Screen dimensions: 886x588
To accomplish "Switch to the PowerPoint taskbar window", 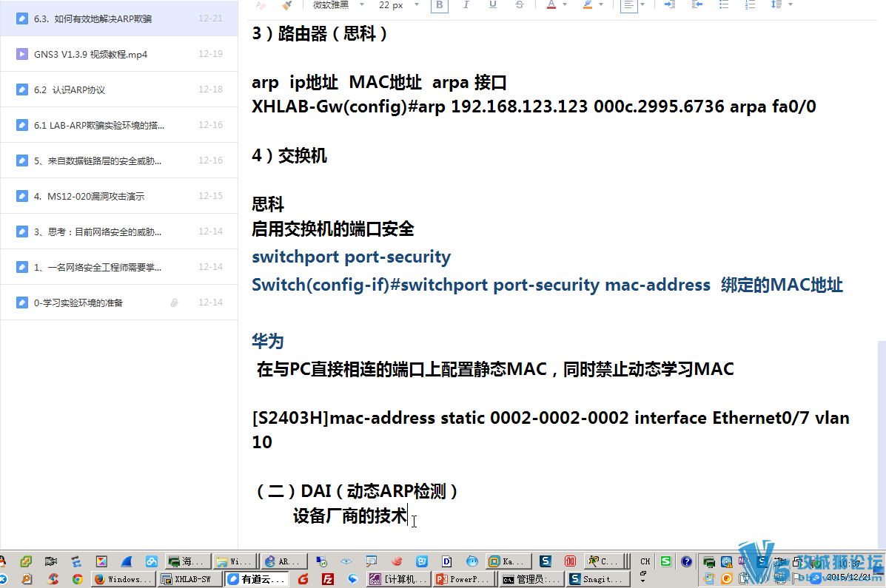I will pyautogui.click(x=463, y=578).
